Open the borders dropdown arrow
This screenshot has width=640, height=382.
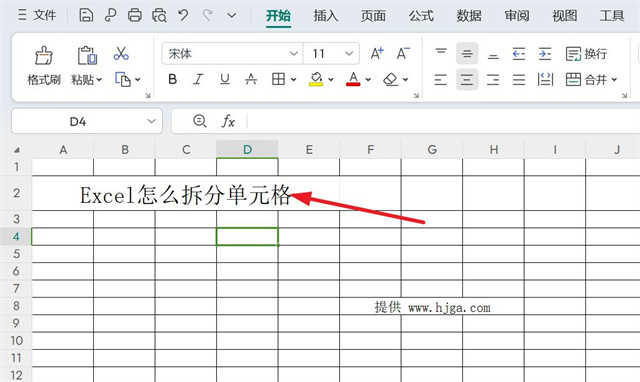pos(293,79)
